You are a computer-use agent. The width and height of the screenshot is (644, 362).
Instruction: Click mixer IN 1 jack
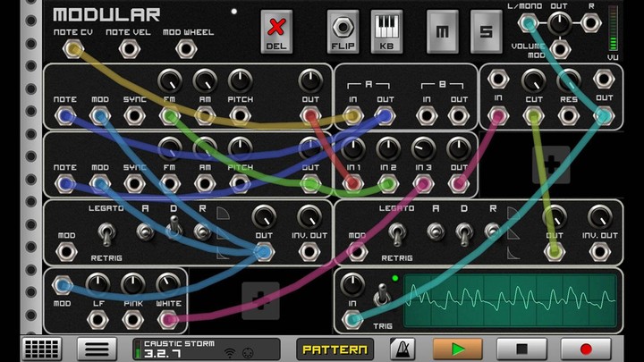coord(353,184)
